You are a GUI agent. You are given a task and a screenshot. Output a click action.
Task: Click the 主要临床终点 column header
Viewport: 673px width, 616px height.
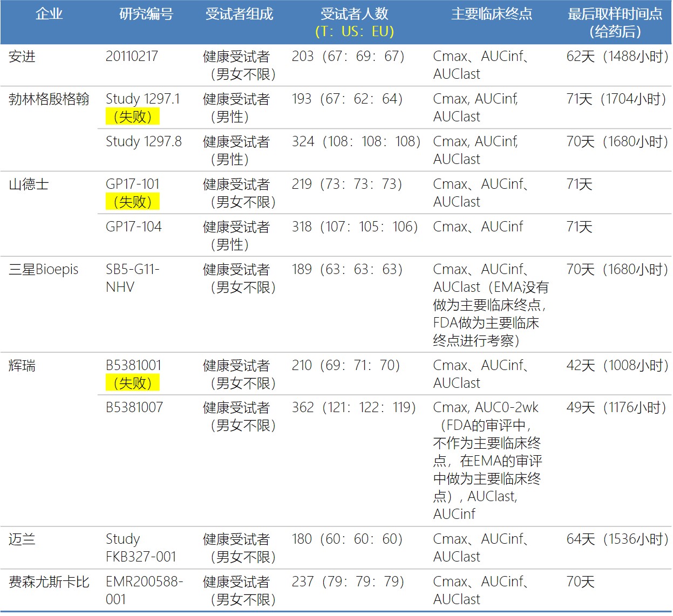click(492, 14)
